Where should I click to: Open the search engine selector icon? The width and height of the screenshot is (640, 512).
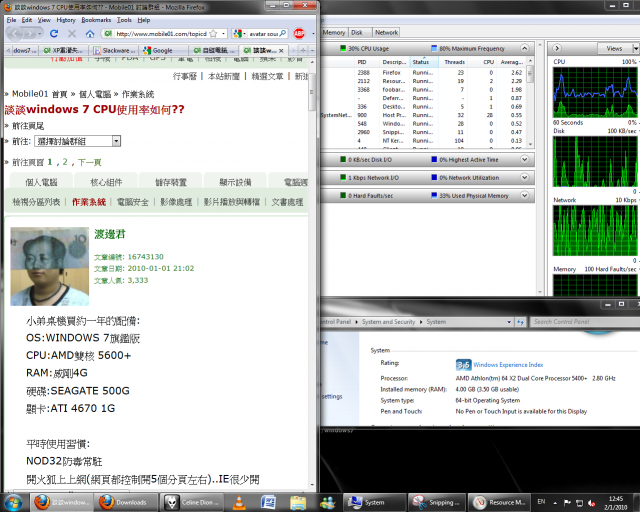point(238,34)
